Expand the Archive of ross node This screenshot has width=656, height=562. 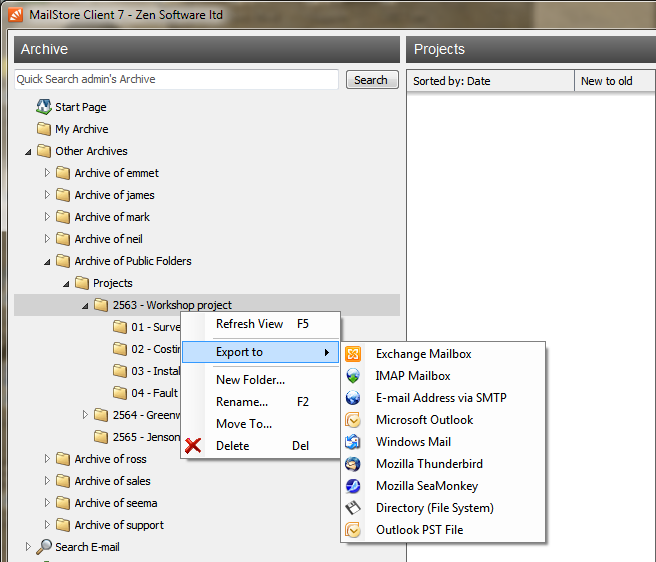(47, 458)
